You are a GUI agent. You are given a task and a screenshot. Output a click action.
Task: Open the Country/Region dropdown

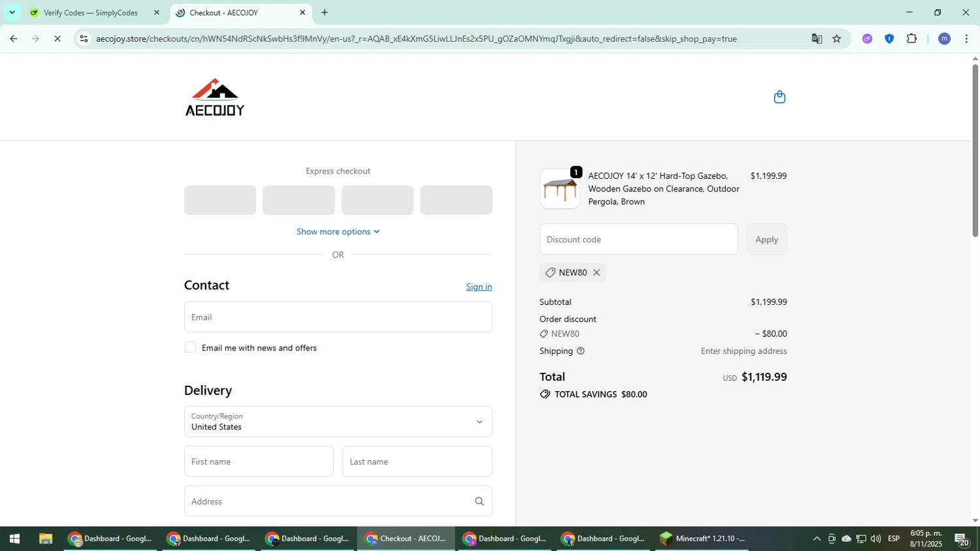tap(338, 422)
